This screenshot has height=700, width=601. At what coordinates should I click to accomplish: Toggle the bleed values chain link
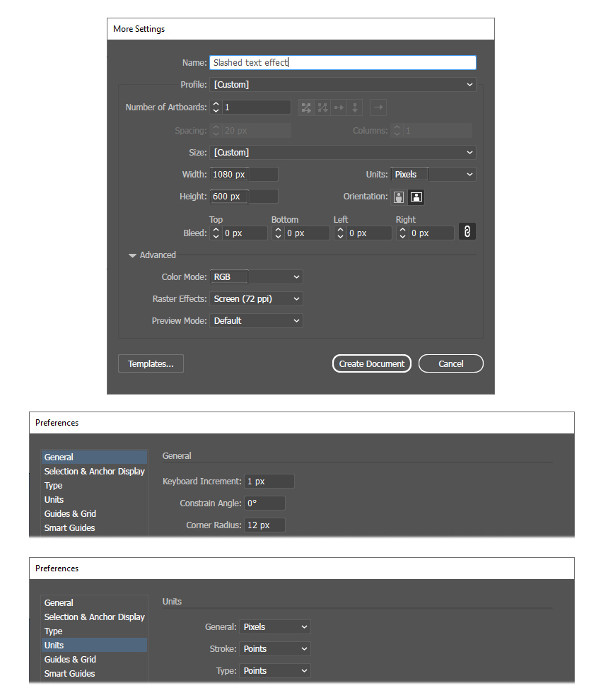click(467, 231)
